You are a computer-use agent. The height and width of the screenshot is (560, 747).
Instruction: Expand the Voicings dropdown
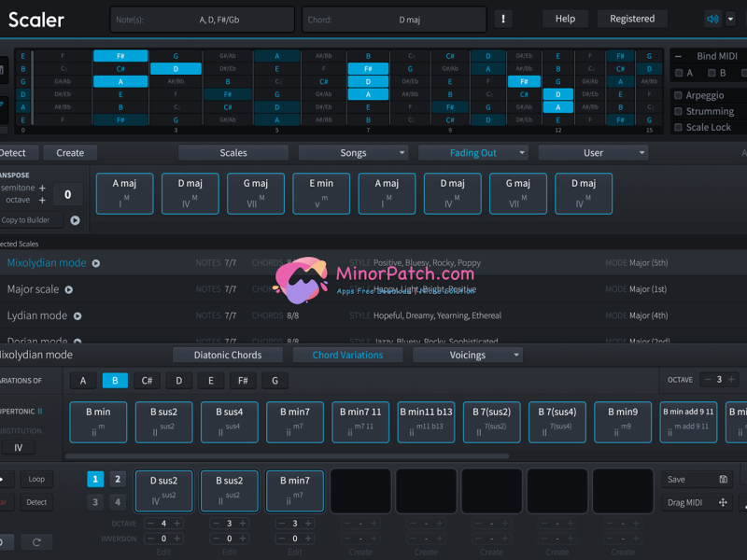pyautogui.click(x=468, y=355)
